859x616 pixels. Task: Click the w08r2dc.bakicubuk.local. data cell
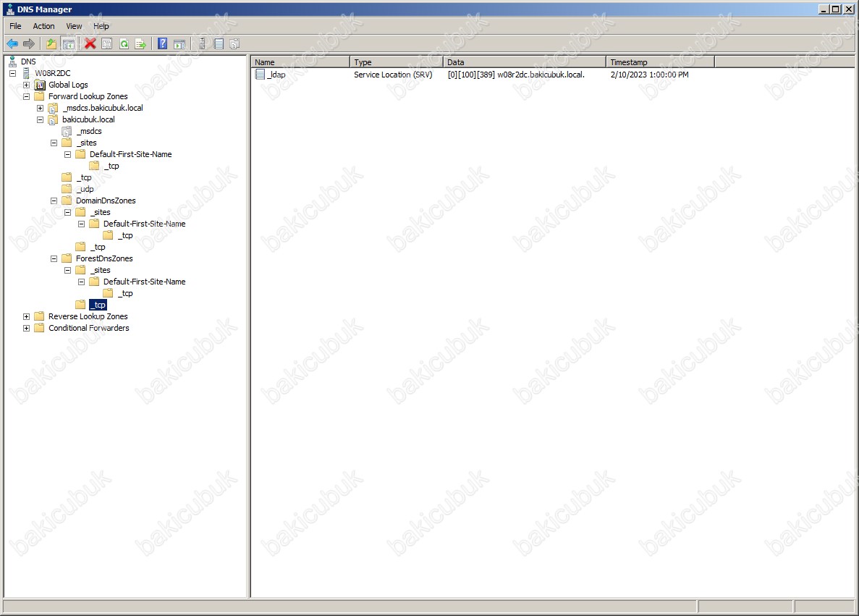coord(516,75)
